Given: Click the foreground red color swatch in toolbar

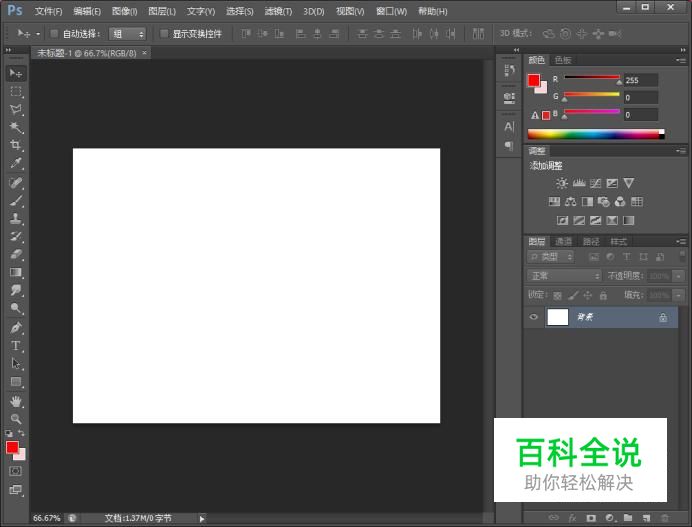Looking at the screenshot, I should 12,448.
